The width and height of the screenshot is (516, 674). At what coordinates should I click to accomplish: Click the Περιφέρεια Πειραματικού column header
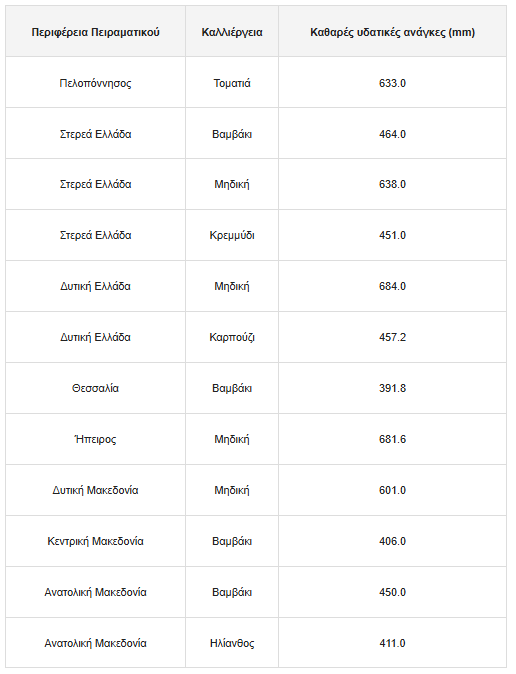click(95, 32)
